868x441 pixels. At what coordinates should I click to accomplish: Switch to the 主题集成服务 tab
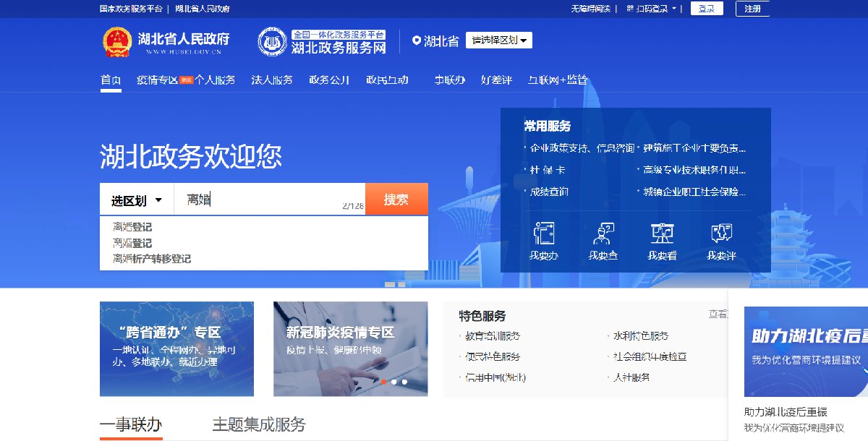[x=259, y=424]
